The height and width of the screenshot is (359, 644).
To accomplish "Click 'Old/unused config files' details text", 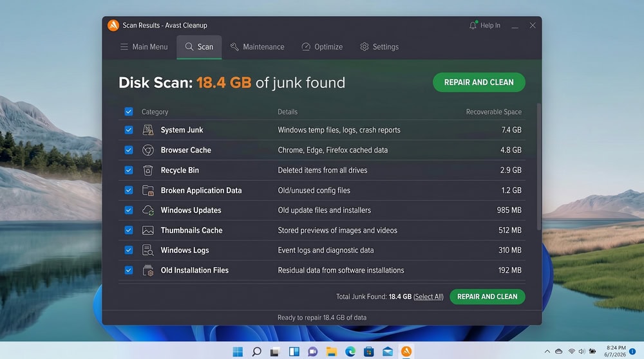I will click(314, 190).
